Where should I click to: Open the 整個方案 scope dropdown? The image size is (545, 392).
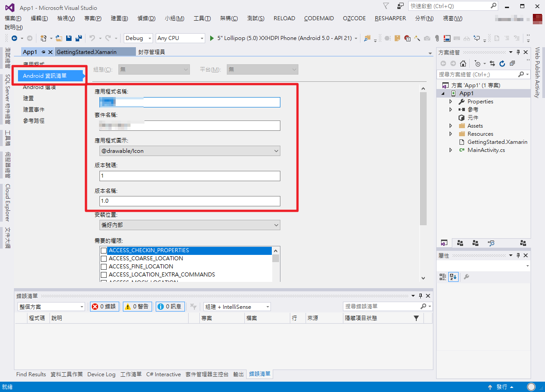(51, 307)
